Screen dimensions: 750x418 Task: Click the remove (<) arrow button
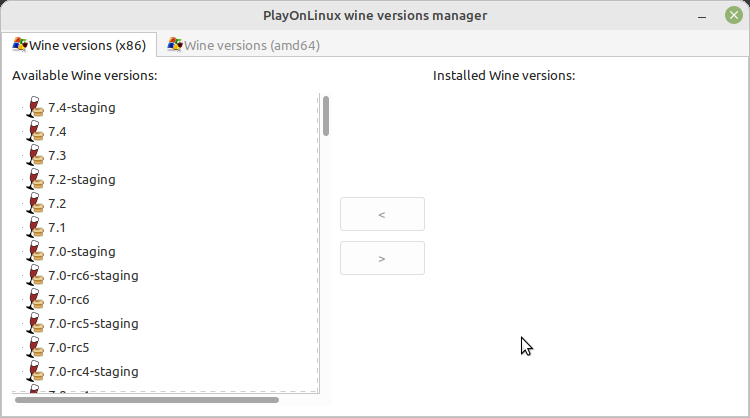(382, 214)
